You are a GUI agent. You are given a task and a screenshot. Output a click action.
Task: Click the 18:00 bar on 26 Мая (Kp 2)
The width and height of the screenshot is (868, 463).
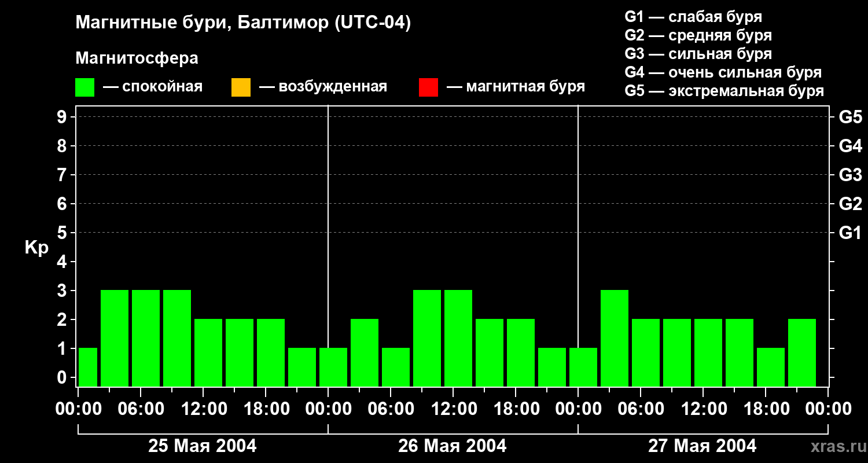point(521,352)
